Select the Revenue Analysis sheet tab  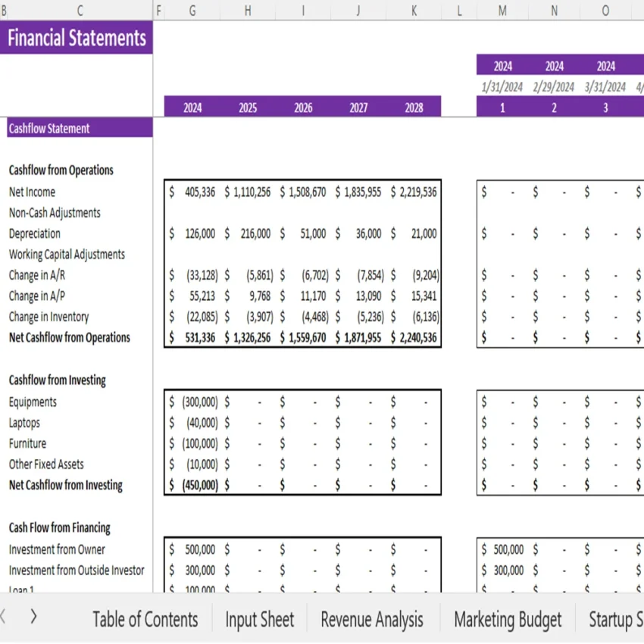coord(371,619)
